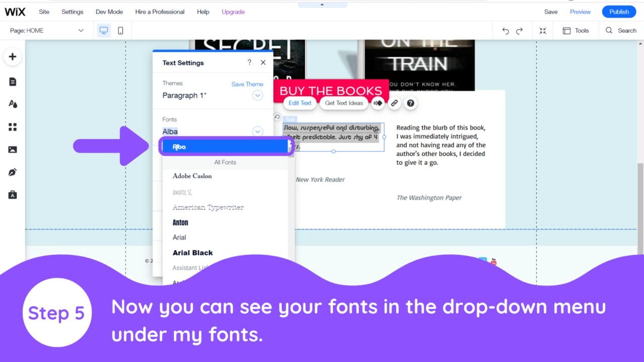Click the zoom out icon

click(542, 31)
